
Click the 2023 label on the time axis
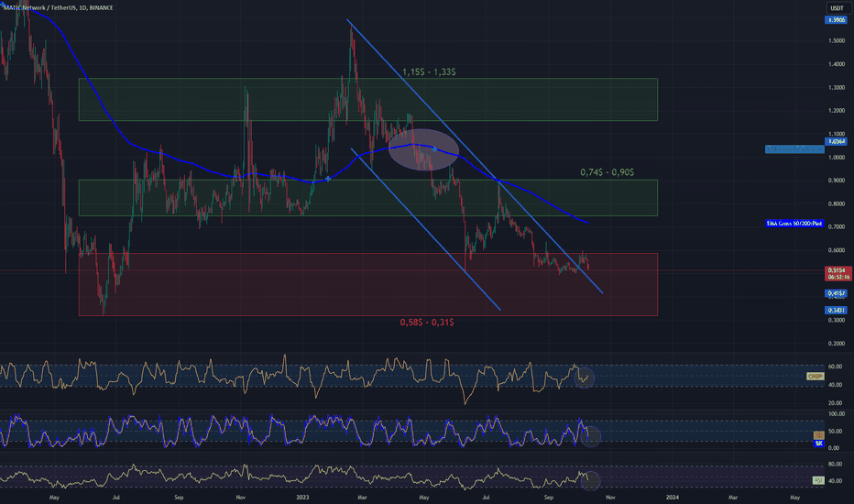[302, 497]
